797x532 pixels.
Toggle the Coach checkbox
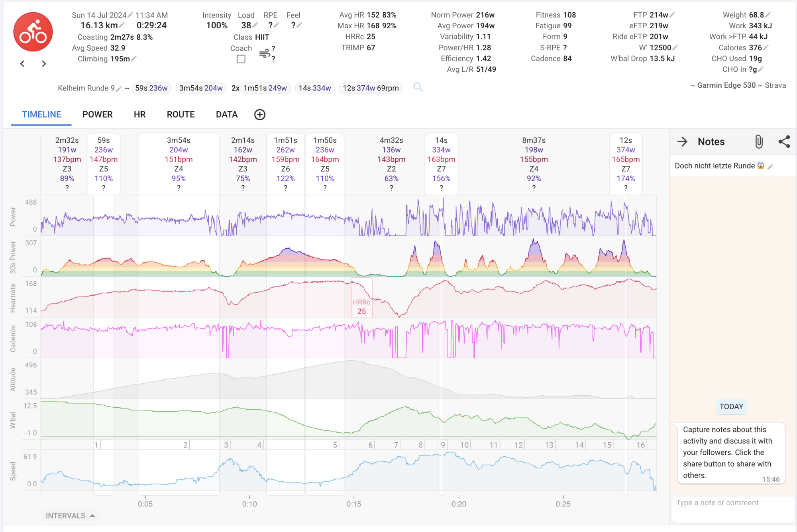241,59
